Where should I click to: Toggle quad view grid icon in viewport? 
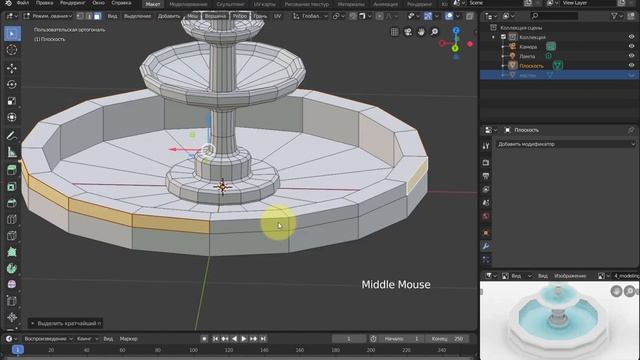[x=395, y=32]
